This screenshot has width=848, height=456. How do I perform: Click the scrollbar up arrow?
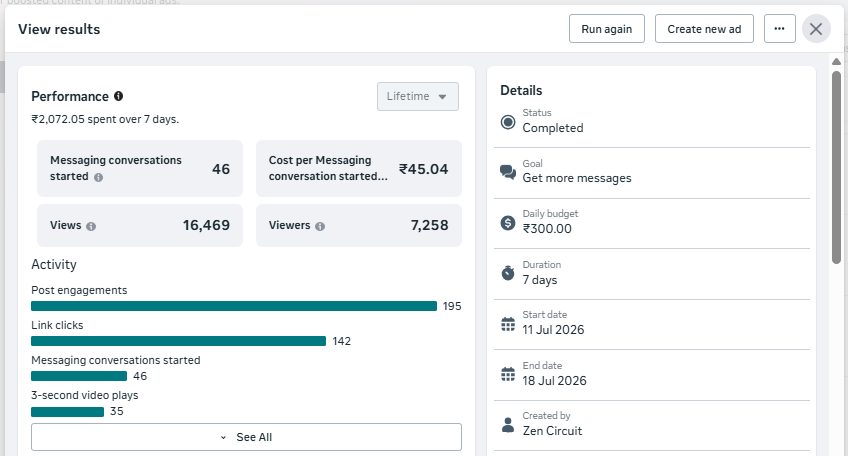point(836,62)
